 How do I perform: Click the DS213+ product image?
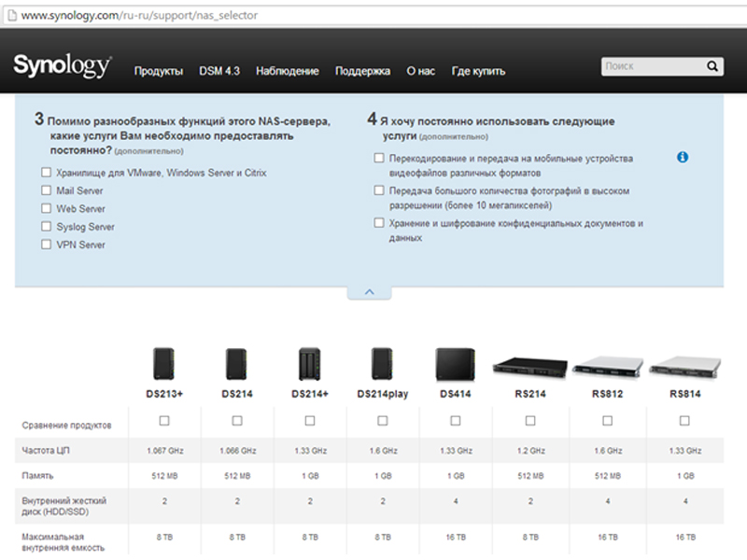(x=164, y=364)
